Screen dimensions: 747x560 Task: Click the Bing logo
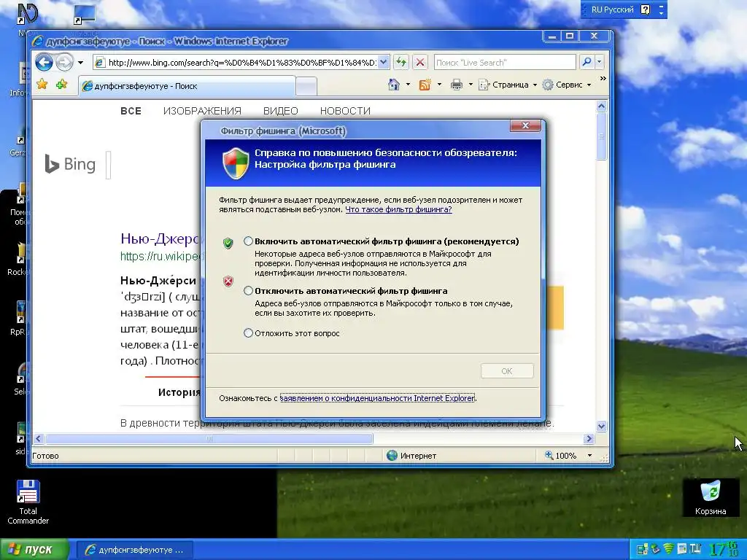[70, 164]
